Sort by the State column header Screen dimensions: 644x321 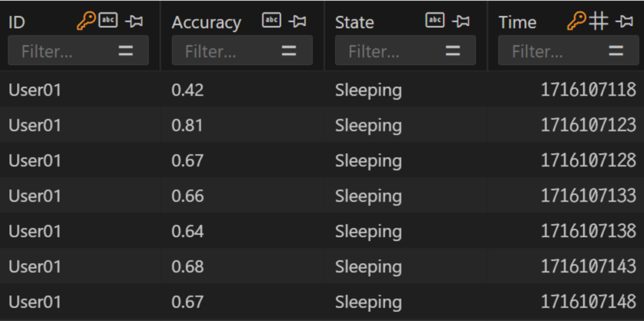(x=354, y=22)
